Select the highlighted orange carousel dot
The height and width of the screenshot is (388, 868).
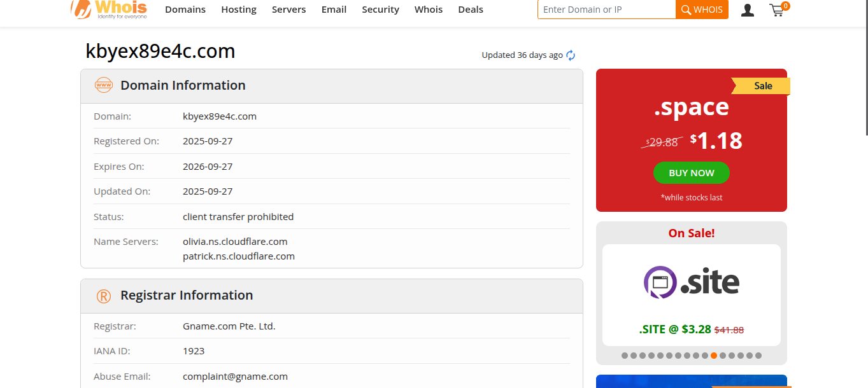[714, 356]
